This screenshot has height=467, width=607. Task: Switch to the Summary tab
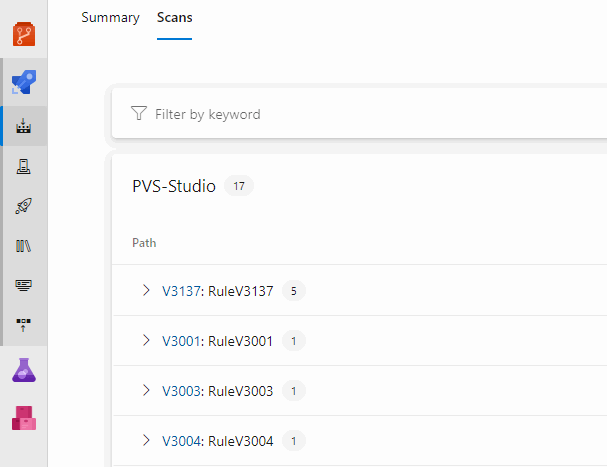[110, 18]
